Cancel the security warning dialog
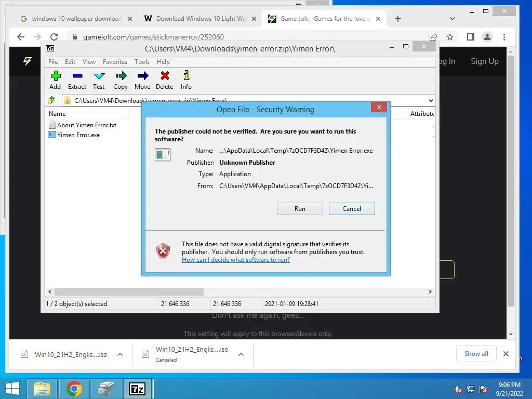This screenshot has width=532, height=399. 352,209
